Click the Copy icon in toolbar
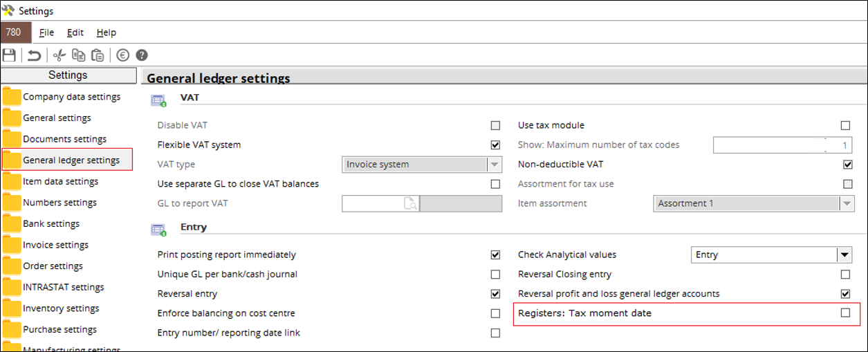The width and height of the screenshot is (868, 352). [79, 55]
